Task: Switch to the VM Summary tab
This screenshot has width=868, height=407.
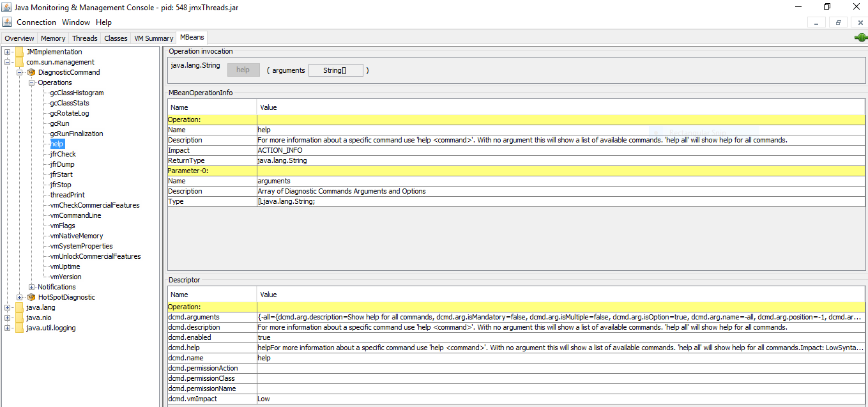Action: (x=153, y=38)
